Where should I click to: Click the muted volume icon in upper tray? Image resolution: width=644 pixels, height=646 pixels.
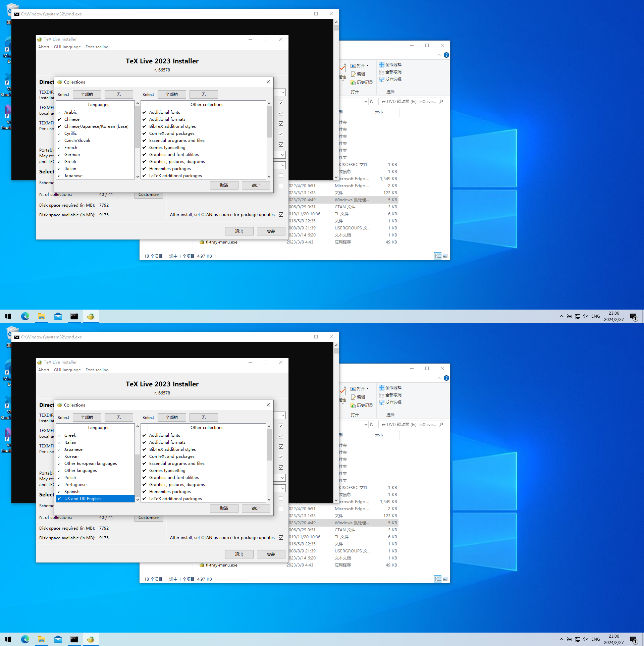pyautogui.click(x=585, y=316)
